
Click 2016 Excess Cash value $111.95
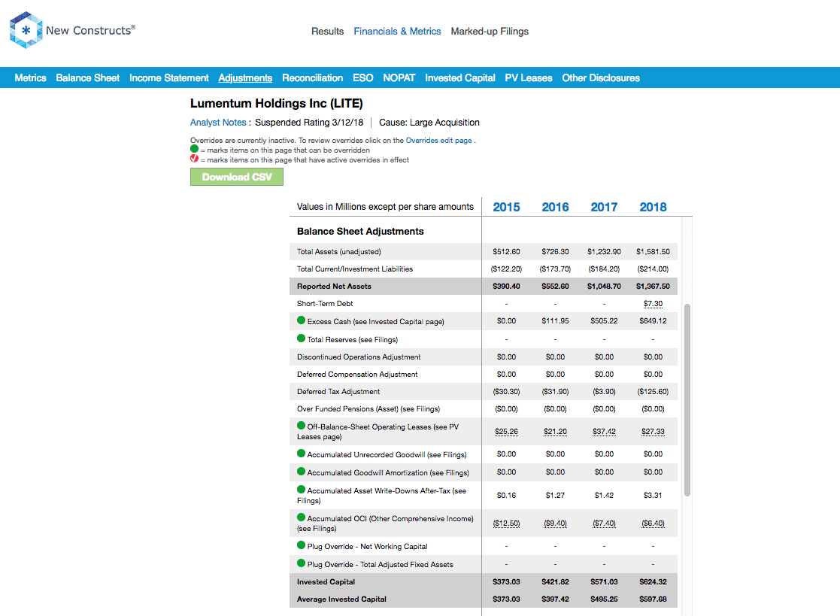click(555, 321)
